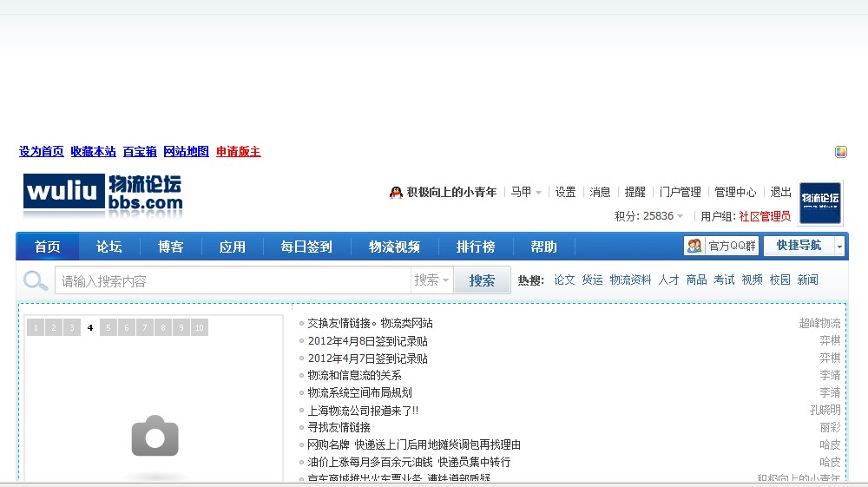
Task: Select slideshow page 7
Action: click(145, 327)
